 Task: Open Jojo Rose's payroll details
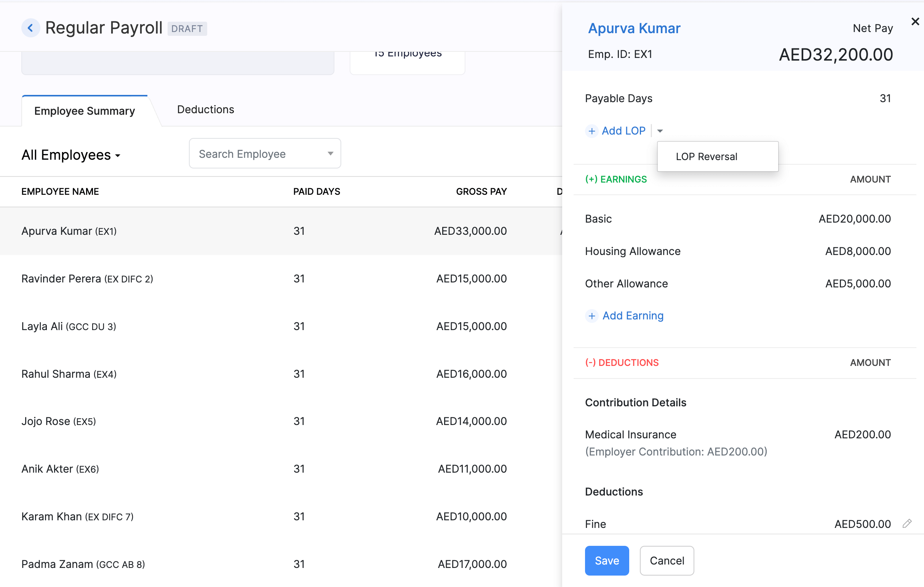[58, 422]
